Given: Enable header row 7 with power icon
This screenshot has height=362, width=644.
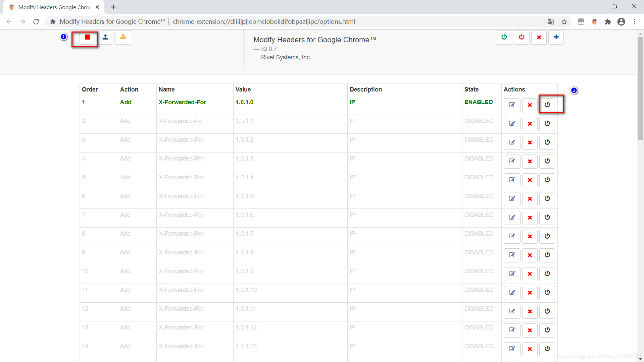Looking at the screenshot, I should (547, 218).
